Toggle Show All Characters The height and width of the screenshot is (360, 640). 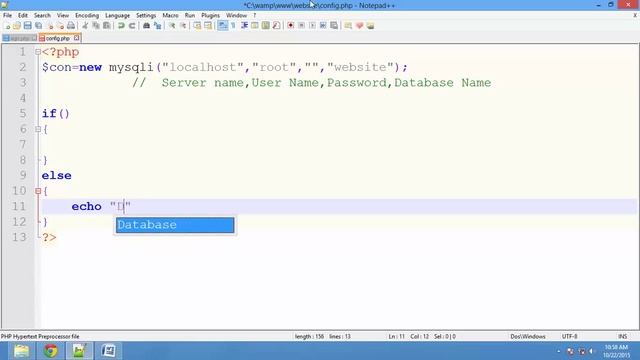point(233,26)
